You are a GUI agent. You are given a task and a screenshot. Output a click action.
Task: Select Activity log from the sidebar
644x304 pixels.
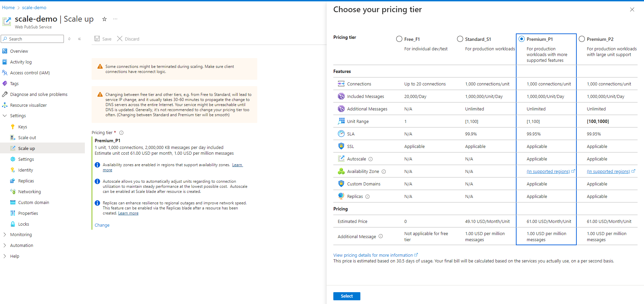pos(21,62)
